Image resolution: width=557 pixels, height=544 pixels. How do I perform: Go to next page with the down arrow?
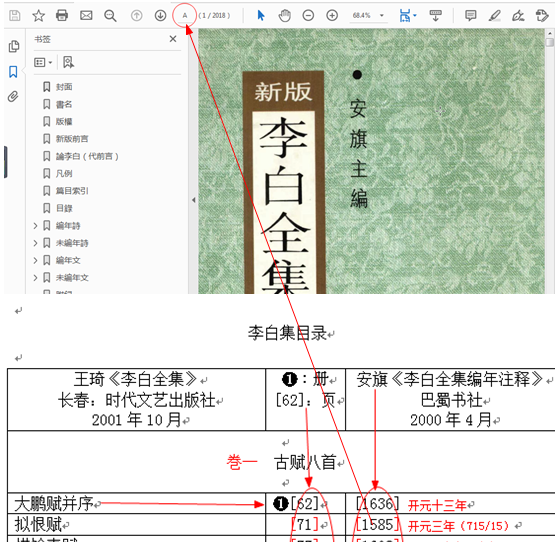click(x=161, y=16)
